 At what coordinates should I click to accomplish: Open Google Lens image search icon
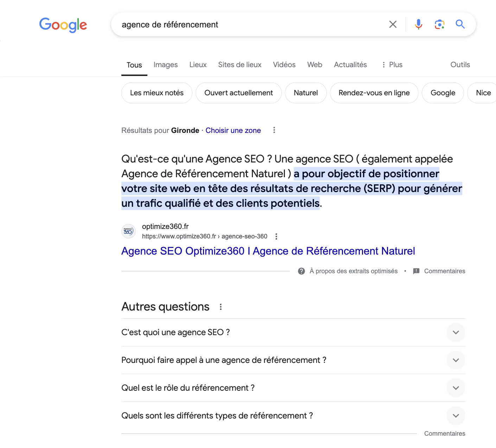point(439,24)
